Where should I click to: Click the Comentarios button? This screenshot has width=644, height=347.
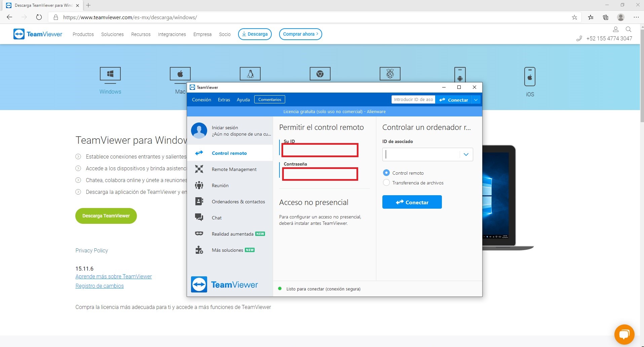[270, 100]
